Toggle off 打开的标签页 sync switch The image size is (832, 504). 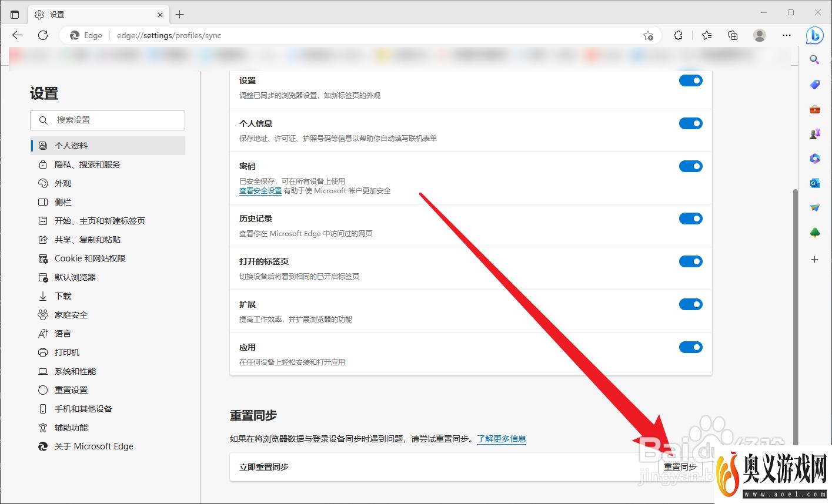pyautogui.click(x=691, y=261)
